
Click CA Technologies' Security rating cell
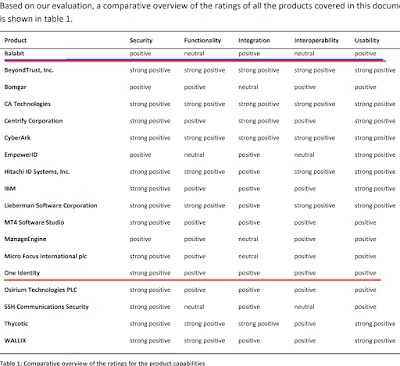pos(150,104)
